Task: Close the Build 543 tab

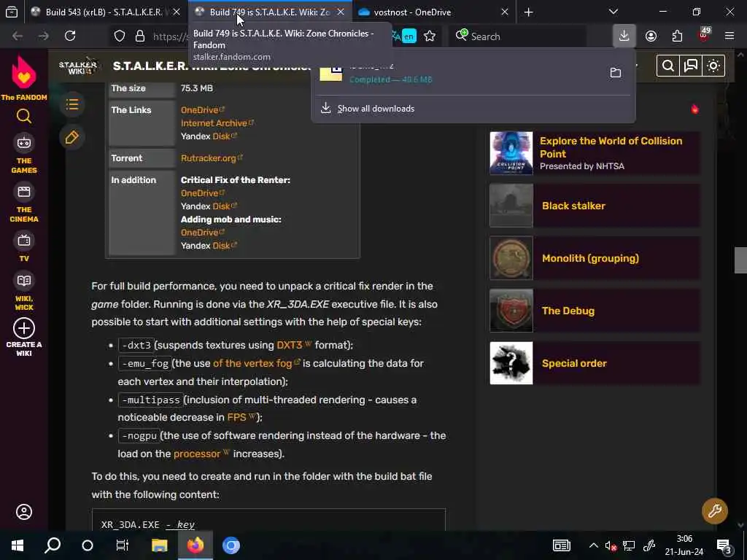Action: pyautogui.click(x=177, y=12)
